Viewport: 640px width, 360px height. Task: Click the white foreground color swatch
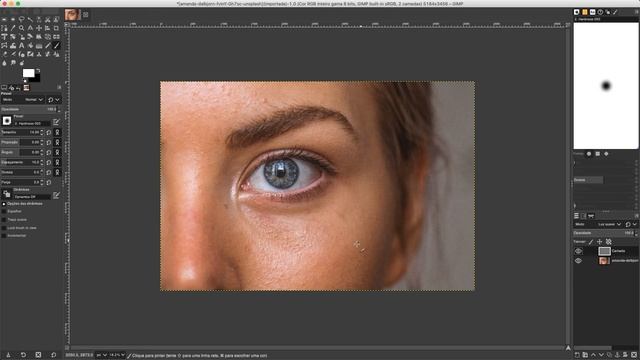tap(29, 73)
